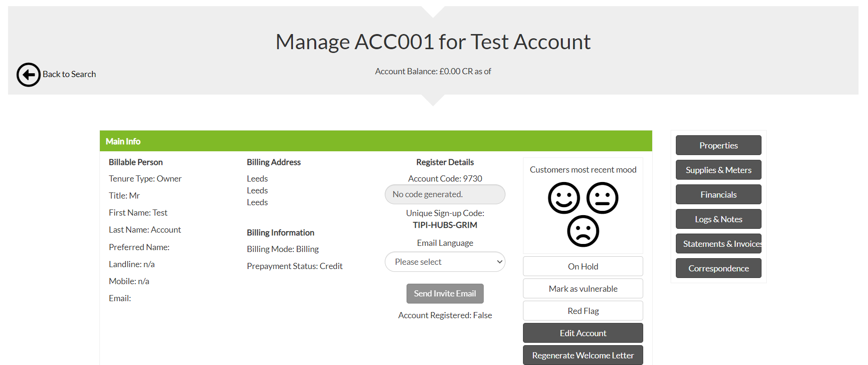The width and height of the screenshot is (868, 365).
Task: Open Logs & Notes section
Action: (718, 219)
